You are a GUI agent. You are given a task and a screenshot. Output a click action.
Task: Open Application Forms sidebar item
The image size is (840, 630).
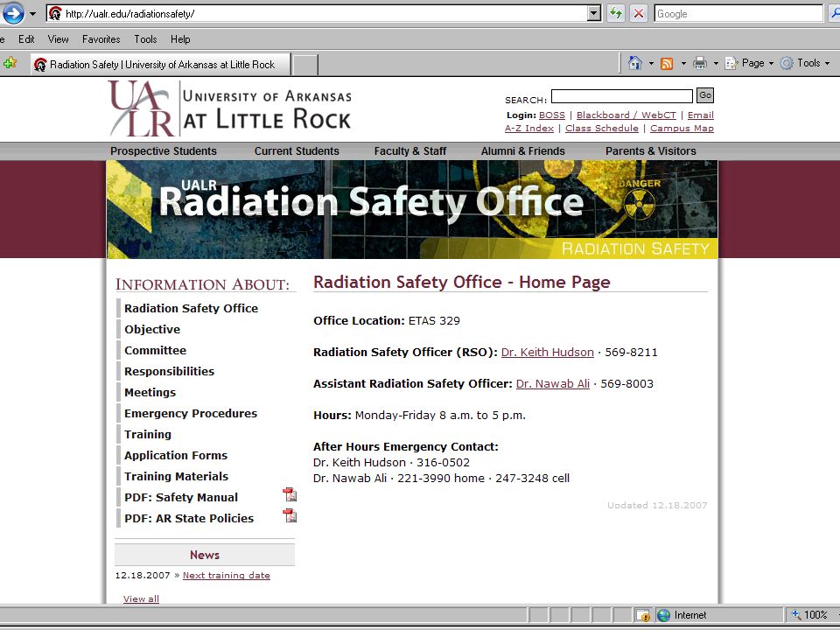click(x=176, y=455)
